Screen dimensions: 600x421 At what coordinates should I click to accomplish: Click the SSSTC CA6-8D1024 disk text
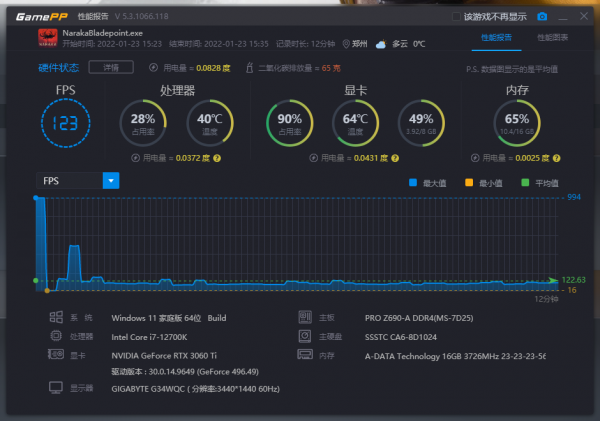[x=401, y=337]
